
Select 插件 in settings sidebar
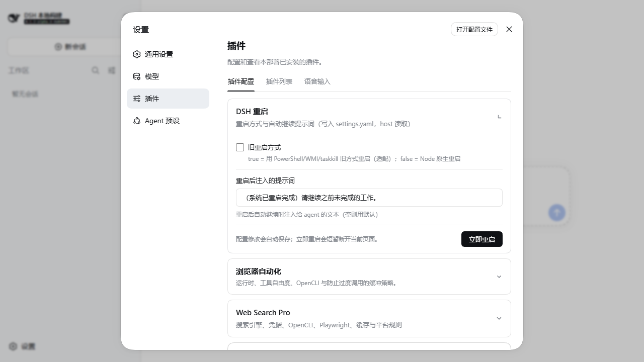(x=168, y=99)
